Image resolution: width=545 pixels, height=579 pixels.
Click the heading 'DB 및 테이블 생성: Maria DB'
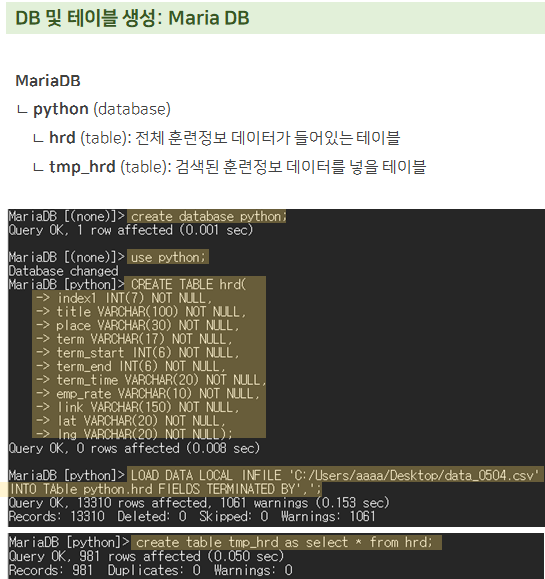pyautogui.click(x=132, y=18)
